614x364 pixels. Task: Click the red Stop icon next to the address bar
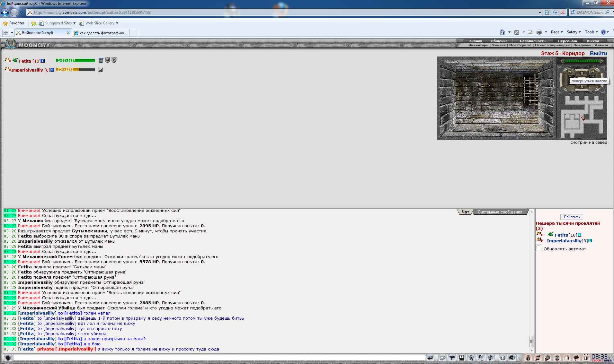563,13
